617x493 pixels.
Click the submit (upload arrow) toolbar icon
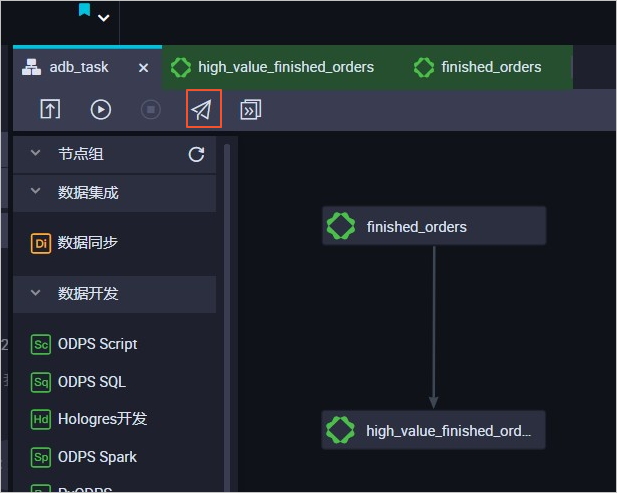coord(50,109)
